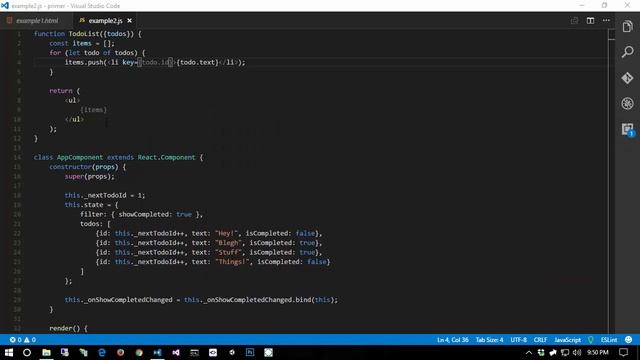This screenshot has height=360, width=640.
Task: Show hidden system tray icons
Action: (x=529, y=352)
